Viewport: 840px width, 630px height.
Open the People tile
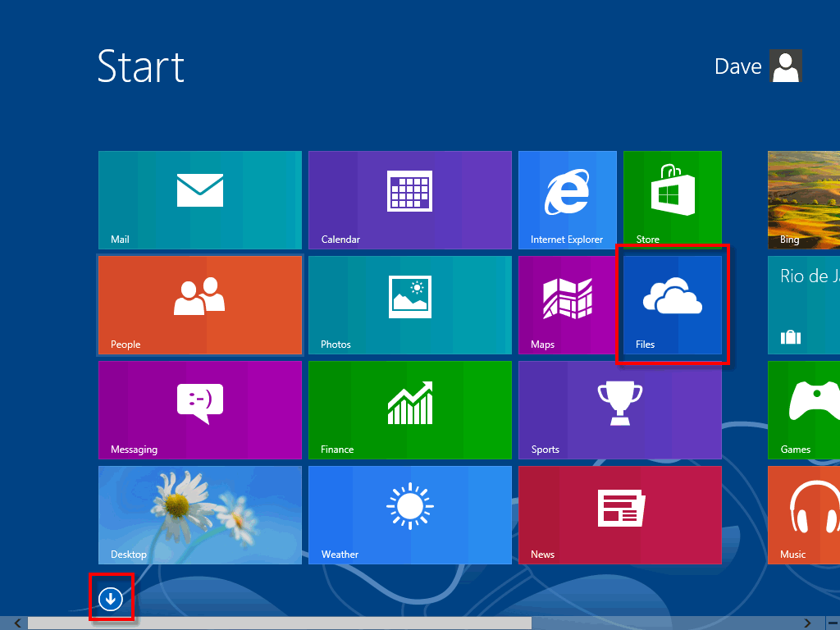200,305
